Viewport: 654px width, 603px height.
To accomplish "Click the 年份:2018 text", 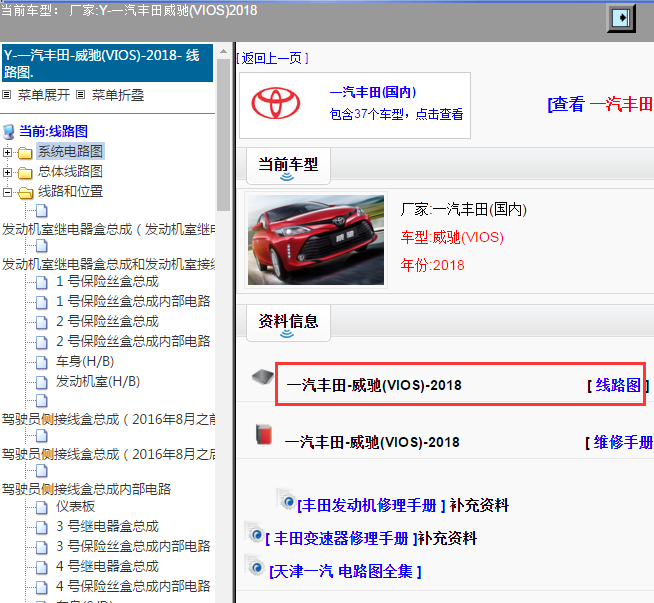I will click(x=432, y=265).
